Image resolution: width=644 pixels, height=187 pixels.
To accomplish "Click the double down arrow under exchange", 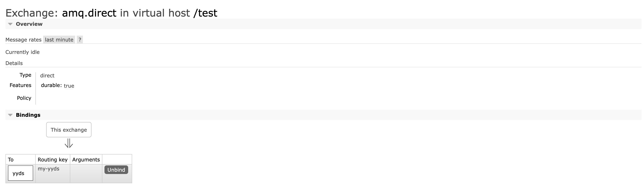I will tap(69, 144).
